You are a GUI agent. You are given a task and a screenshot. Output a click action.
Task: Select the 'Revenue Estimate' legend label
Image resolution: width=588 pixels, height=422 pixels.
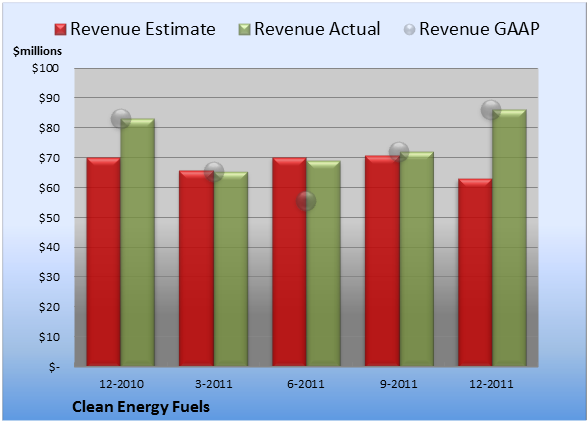pos(143,29)
